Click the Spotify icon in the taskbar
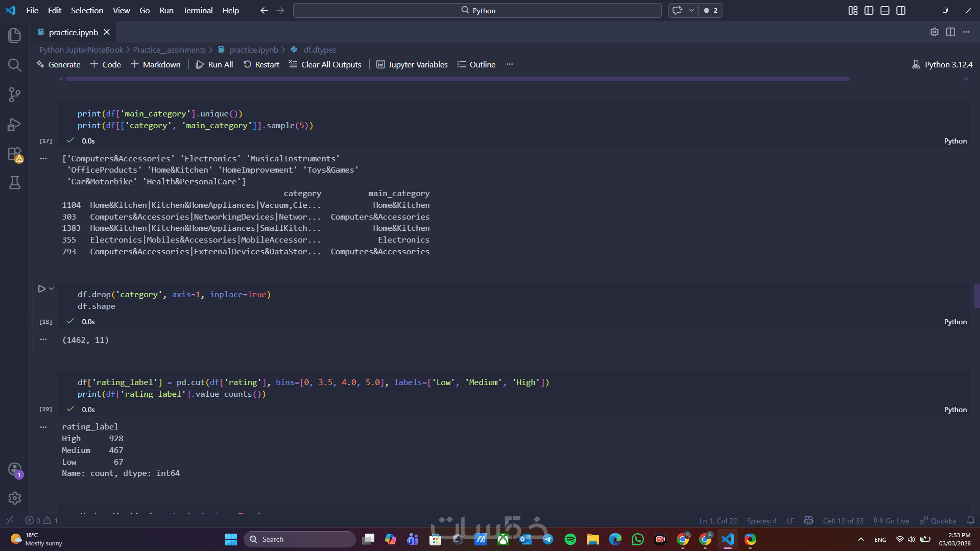 (570, 539)
